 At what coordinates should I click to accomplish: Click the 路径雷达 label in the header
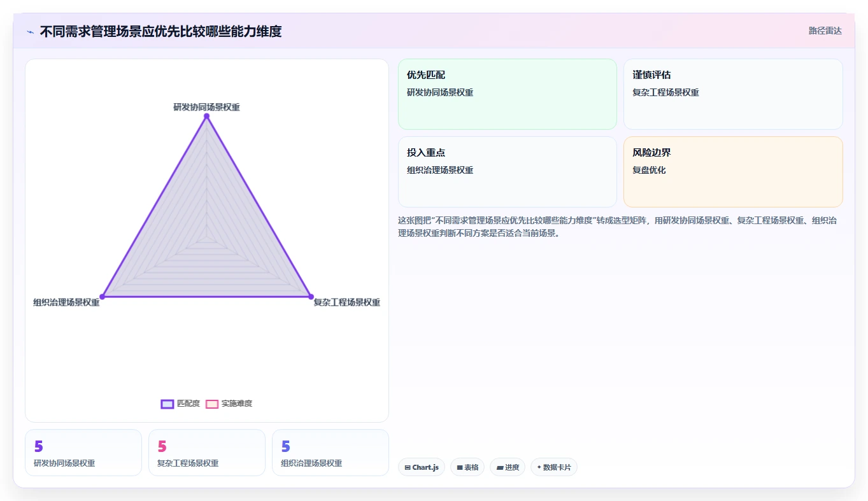pos(825,31)
